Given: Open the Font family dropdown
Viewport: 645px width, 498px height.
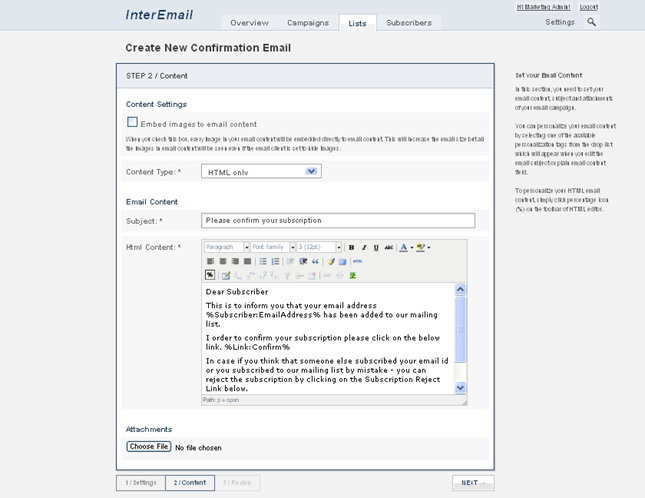Looking at the screenshot, I should point(289,247).
